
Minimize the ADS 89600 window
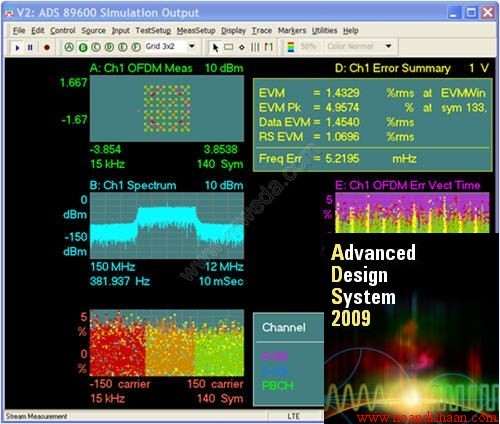453,13
